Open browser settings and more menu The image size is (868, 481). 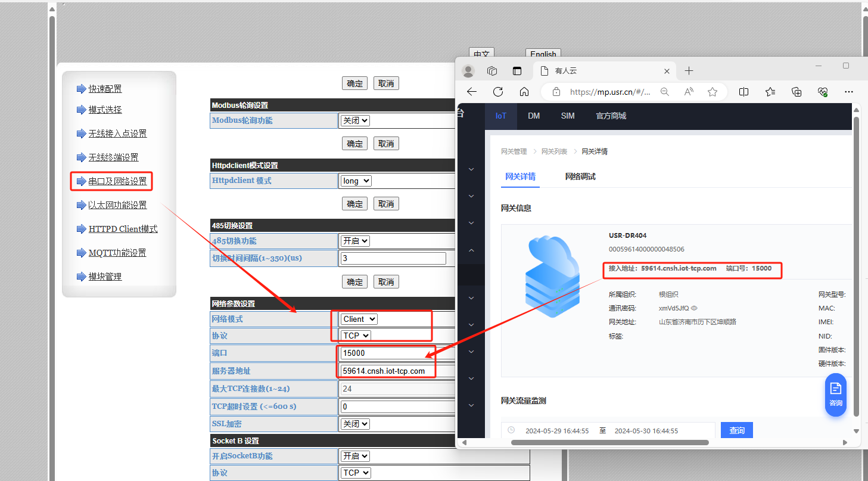[849, 92]
